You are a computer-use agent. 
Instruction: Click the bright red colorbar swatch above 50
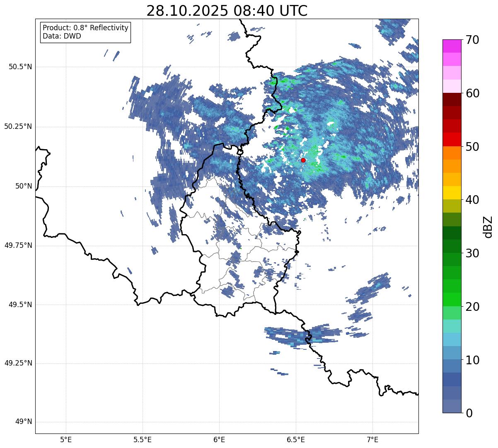click(x=452, y=140)
